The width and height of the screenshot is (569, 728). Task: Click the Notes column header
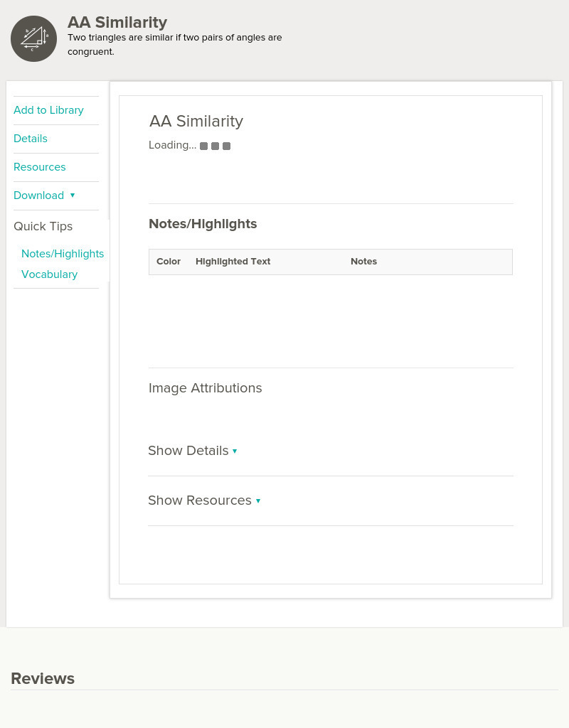(363, 262)
